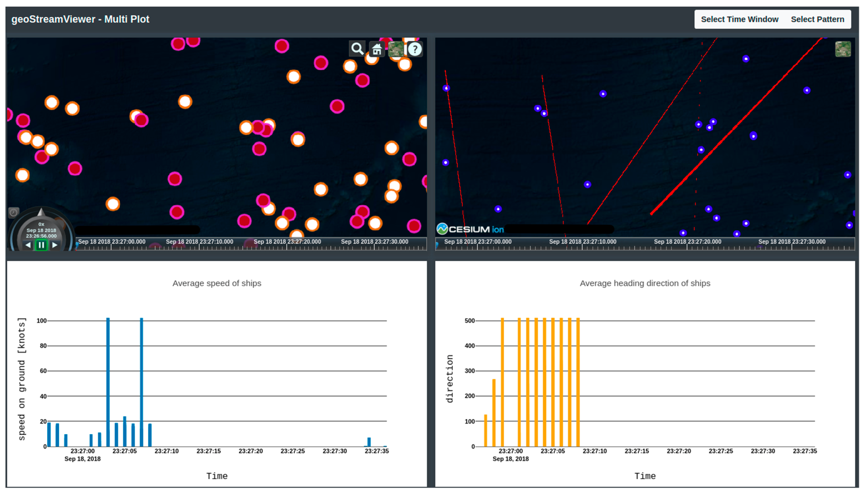Open the geocoder search icon in left map
The image size is (868, 496).
tap(357, 49)
